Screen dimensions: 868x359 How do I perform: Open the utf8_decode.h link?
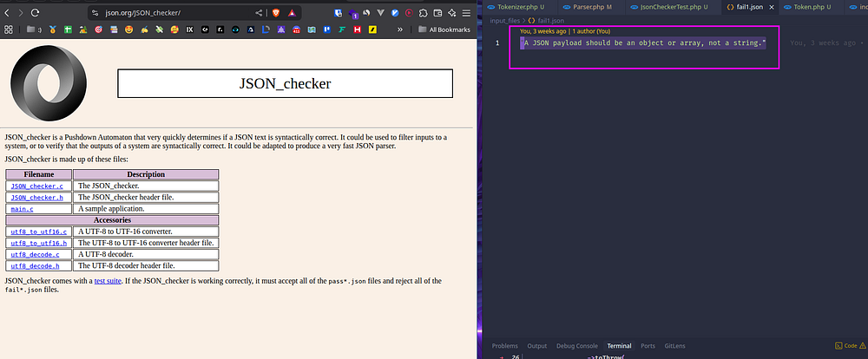[x=35, y=266]
